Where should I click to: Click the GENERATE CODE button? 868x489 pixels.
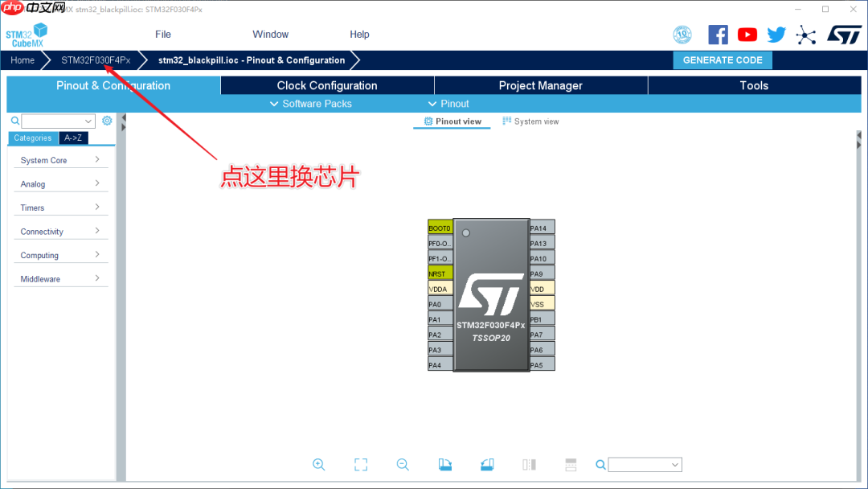click(x=722, y=60)
